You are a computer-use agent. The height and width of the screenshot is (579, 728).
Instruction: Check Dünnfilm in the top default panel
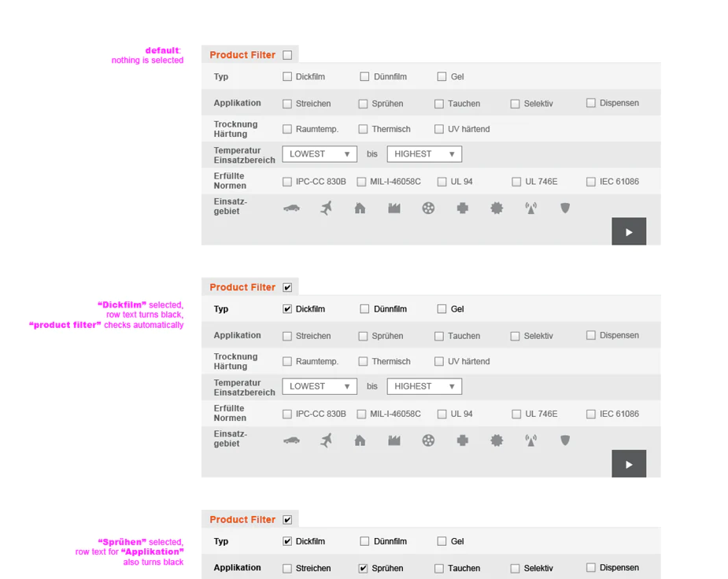click(364, 76)
